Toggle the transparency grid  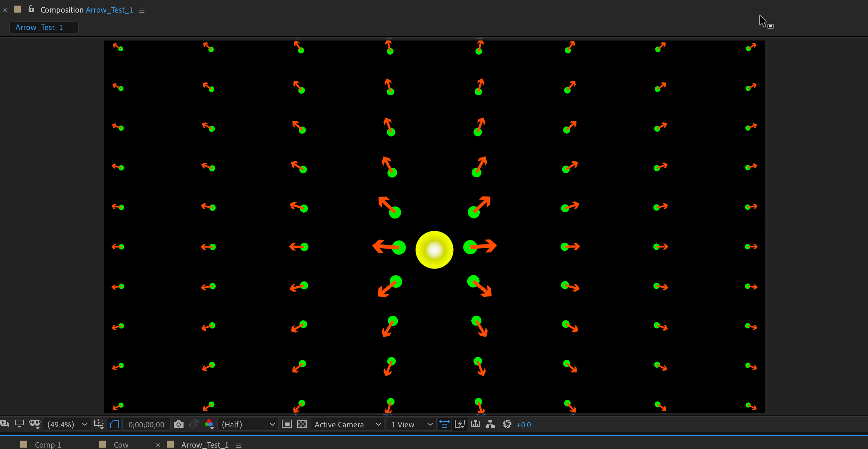tap(302, 424)
